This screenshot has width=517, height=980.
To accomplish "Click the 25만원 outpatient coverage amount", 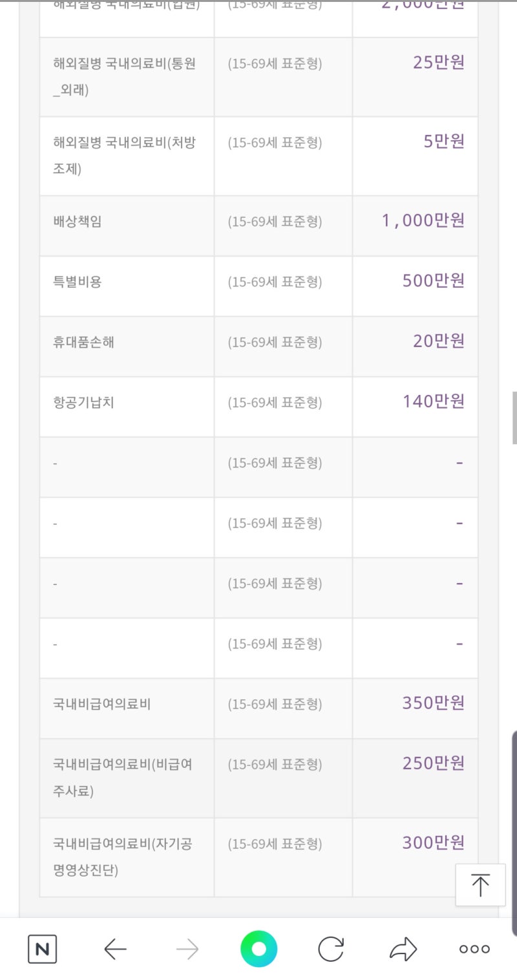I will (439, 63).
